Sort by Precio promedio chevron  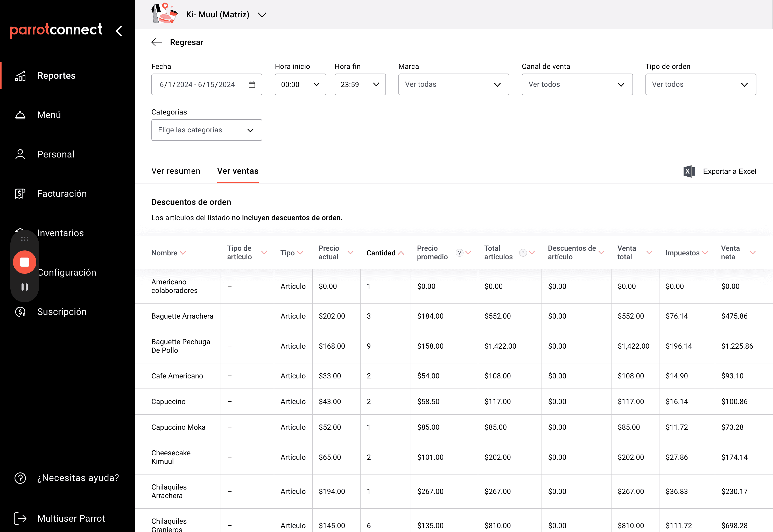tap(468, 253)
